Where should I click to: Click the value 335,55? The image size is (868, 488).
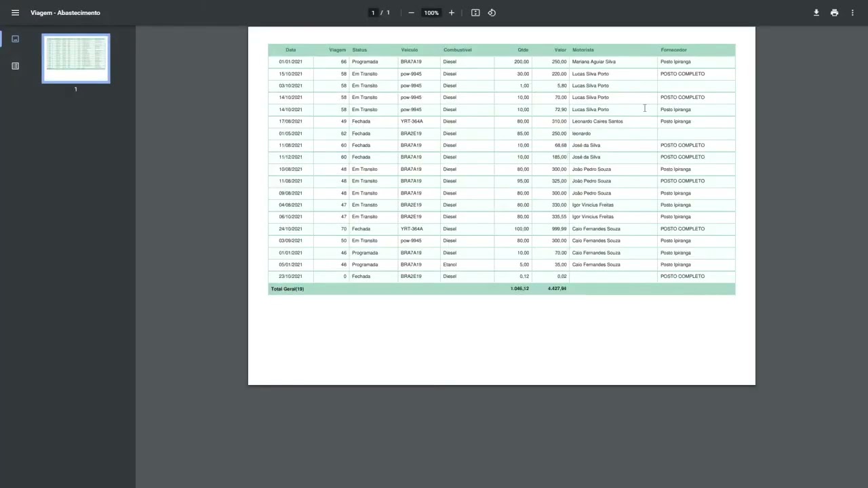point(559,217)
